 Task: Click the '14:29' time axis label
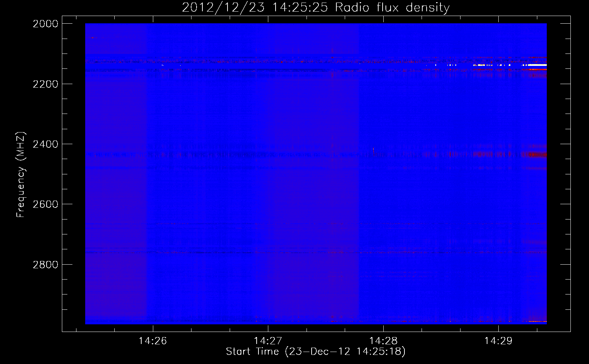click(498, 341)
